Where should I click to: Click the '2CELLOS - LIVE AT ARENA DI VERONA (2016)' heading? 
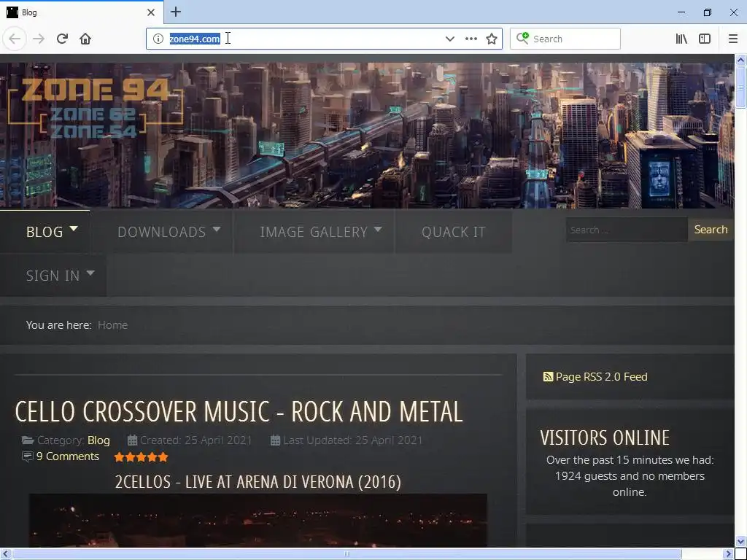[258, 482]
